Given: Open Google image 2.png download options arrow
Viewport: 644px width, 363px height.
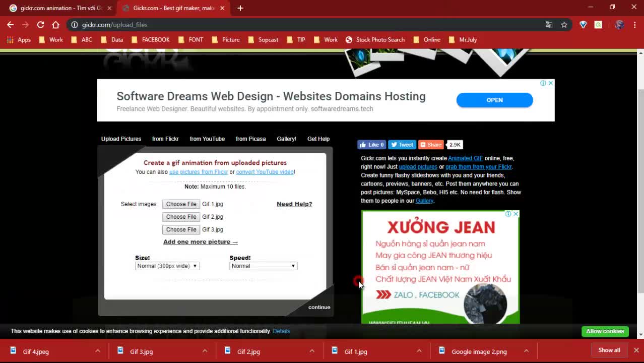Looking at the screenshot, I should click(x=526, y=351).
